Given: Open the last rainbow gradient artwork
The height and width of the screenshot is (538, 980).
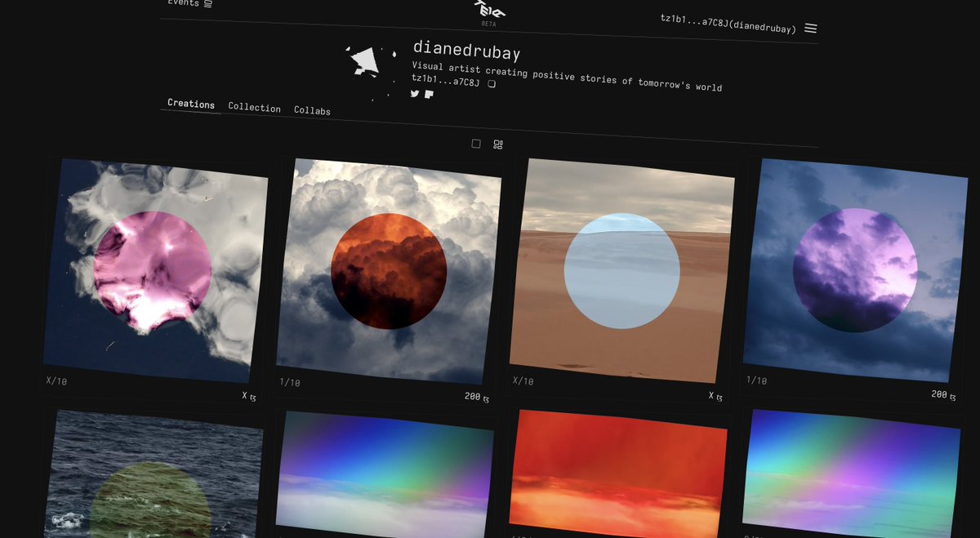Looking at the screenshot, I should pyautogui.click(x=851, y=474).
